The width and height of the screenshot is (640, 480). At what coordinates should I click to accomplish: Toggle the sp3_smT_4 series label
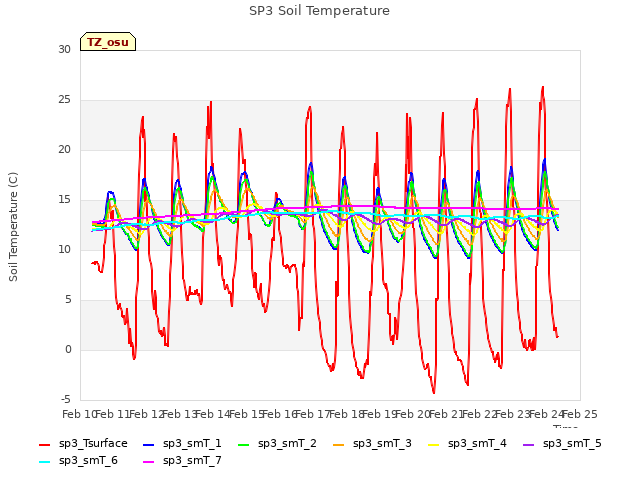(x=477, y=444)
